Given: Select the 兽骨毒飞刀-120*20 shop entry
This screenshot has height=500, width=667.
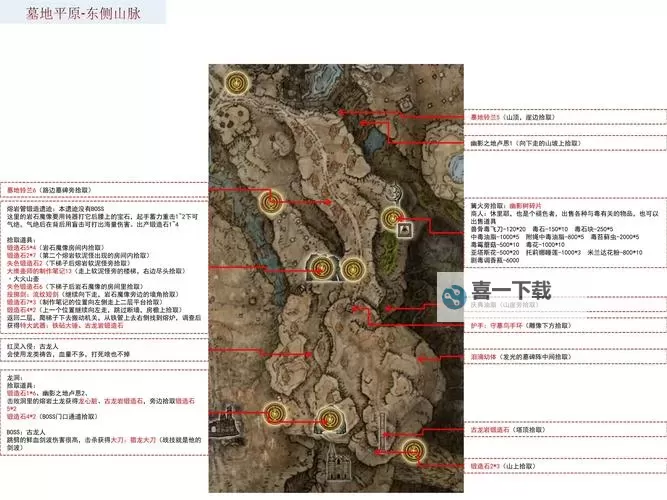Looking at the screenshot, I should (x=498, y=229).
